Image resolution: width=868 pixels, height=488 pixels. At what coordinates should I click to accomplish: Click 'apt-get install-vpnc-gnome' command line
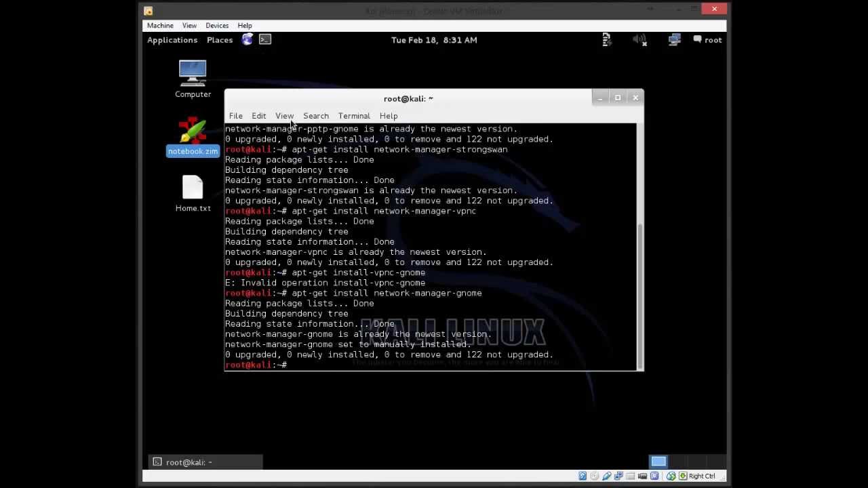[358, 272]
